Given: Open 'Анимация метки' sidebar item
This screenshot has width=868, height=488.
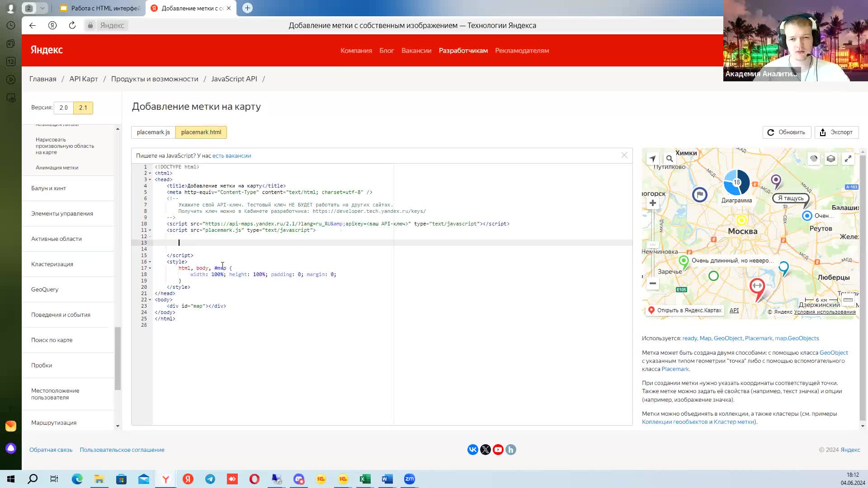Looking at the screenshot, I should coord(57,168).
